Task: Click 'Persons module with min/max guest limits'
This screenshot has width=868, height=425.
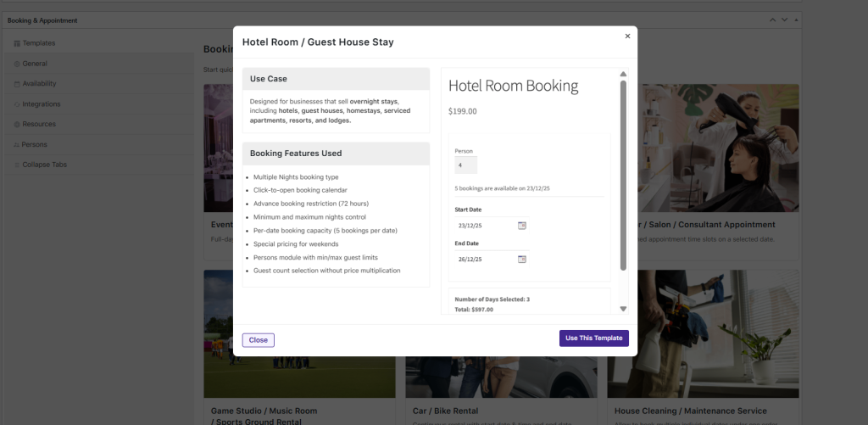Action: [315, 258]
